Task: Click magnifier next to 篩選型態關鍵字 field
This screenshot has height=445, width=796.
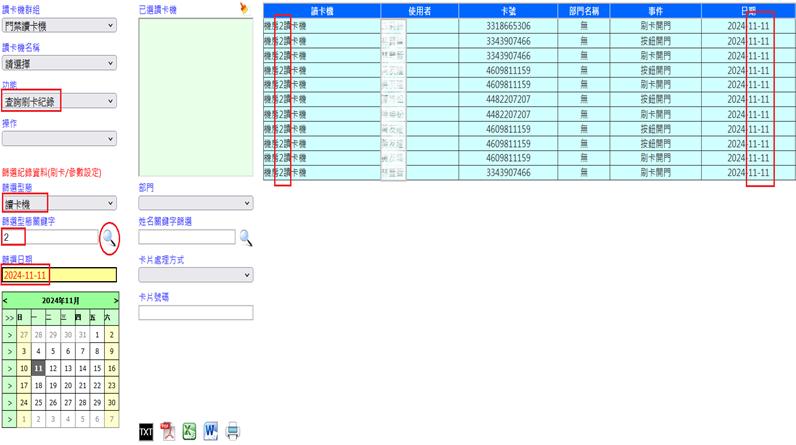Action: click(108, 237)
